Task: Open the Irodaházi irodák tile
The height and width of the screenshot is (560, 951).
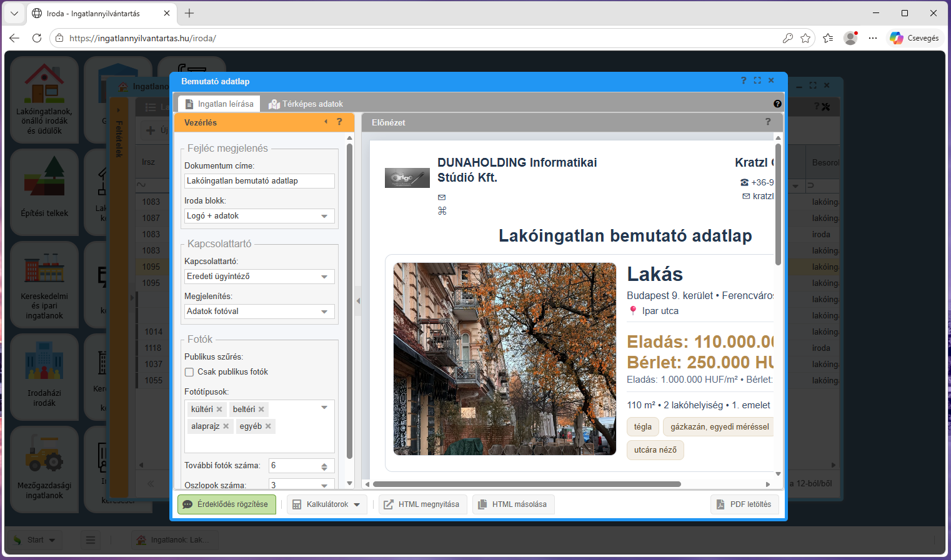Action: (x=44, y=377)
